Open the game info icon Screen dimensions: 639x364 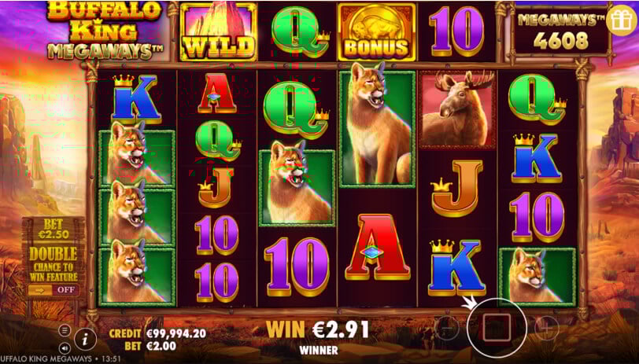point(86,339)
